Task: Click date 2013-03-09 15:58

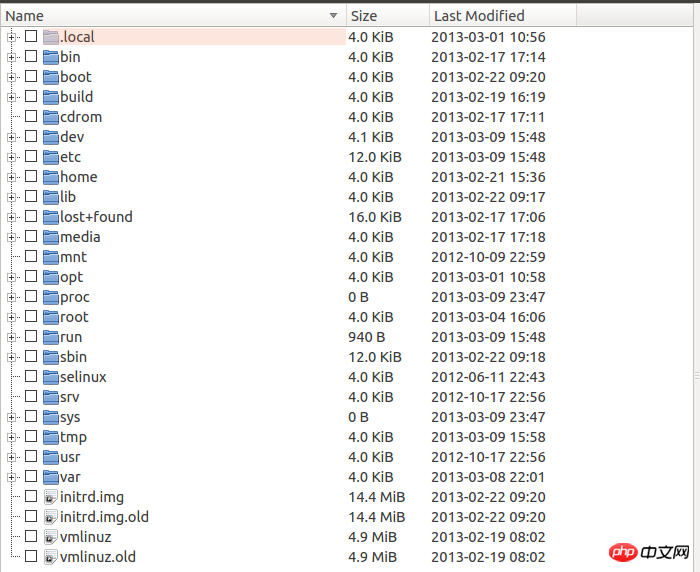Action: coord(488,437)
